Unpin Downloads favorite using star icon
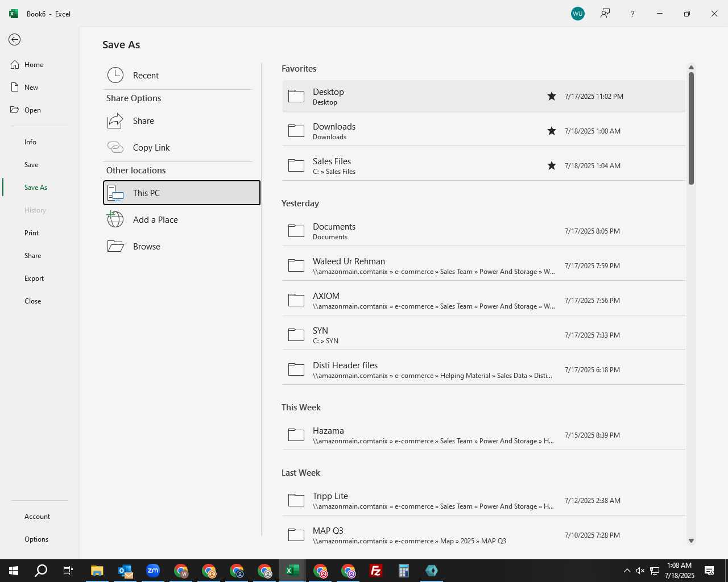This screenshot has height=582, width=728. [552, 131]
